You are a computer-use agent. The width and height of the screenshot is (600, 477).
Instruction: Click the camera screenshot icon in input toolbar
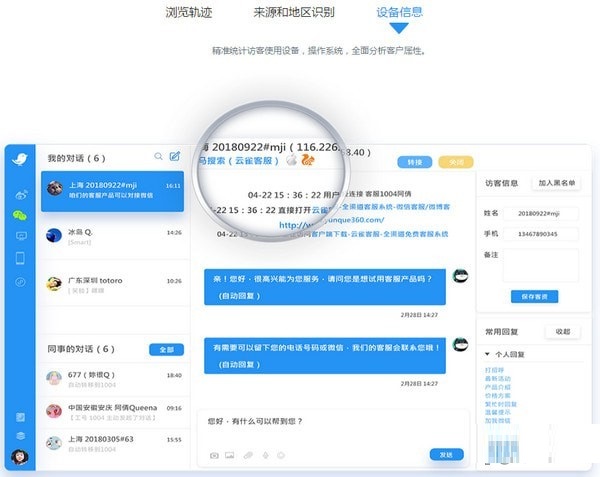[x=214, y=455]
